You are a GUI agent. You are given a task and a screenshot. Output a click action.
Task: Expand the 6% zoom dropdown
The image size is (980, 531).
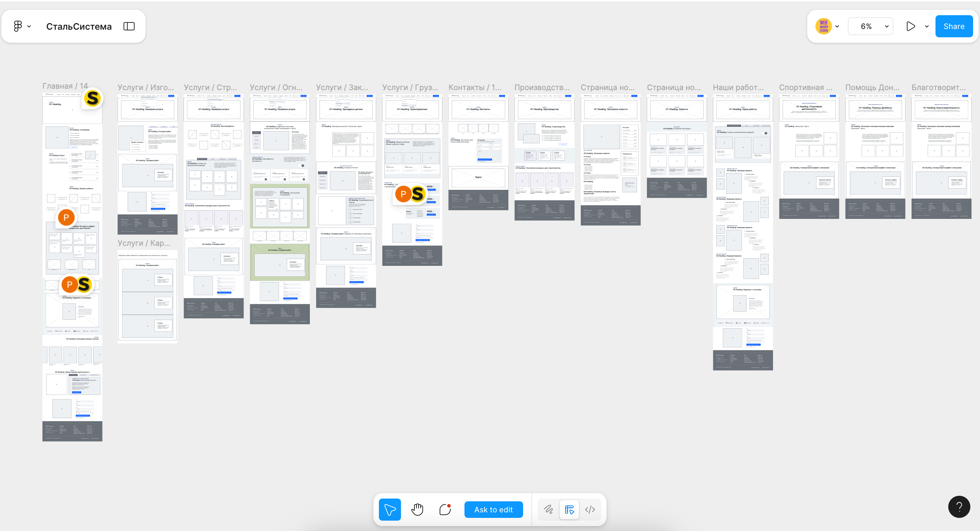click(x=870, y=26)
